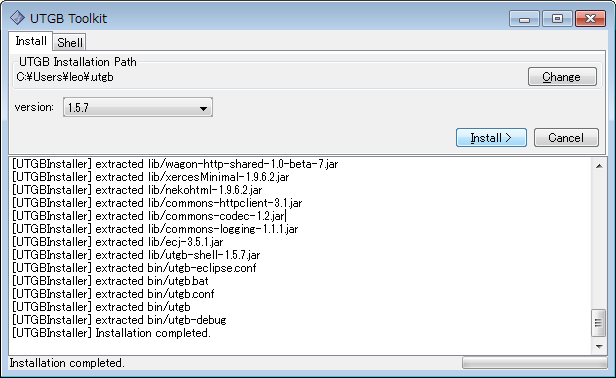The image size is (616, 378).
Task: Close the UTGB Toolkit window
Action: (590, 18)
